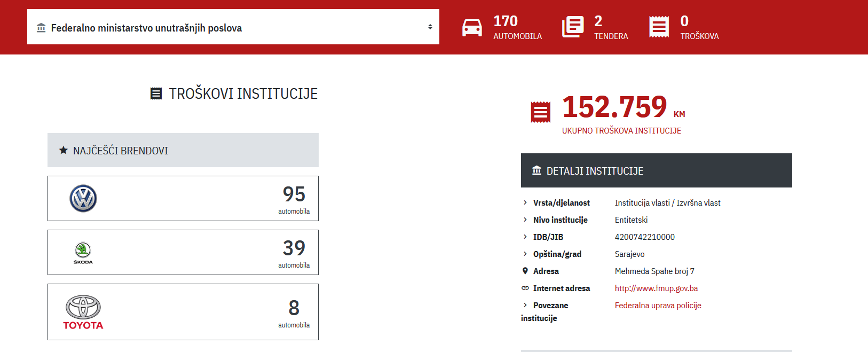Image resolution: width=868 pixels, height=352 pixels.
Task: Open the http://www.fmup.gov.ba link
Action: click(656, 288)
